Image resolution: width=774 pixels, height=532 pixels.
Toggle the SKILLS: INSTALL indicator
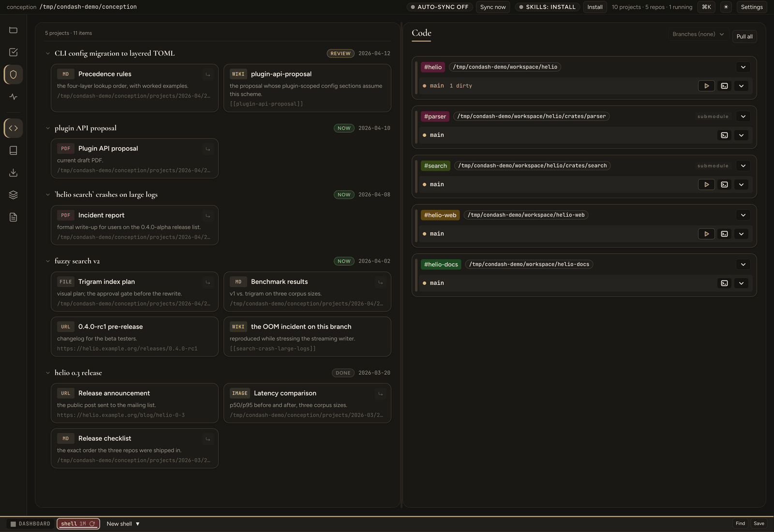tap(547, 7)
